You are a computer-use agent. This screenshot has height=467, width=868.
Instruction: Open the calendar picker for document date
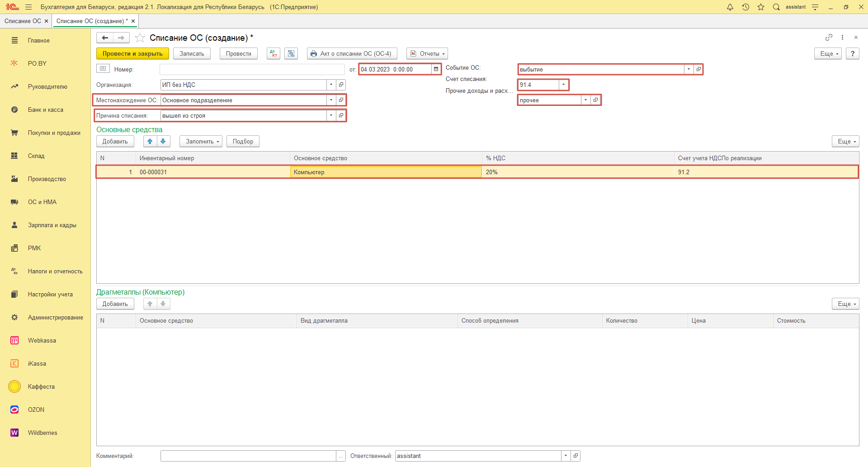(x=436, y=69)
